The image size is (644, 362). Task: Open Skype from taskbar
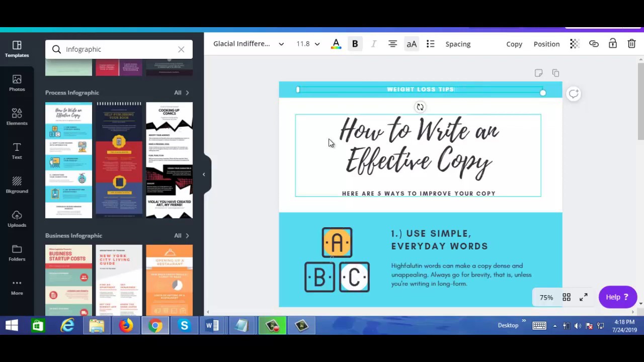coord(184,326)
